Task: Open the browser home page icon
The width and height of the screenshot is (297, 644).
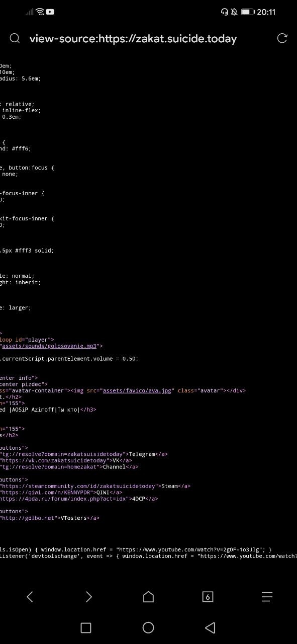Action: [x=148, y=597]
